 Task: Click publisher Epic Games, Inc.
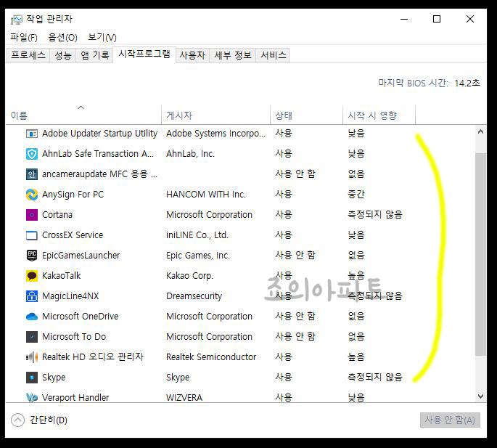click(x=198, y=256)
